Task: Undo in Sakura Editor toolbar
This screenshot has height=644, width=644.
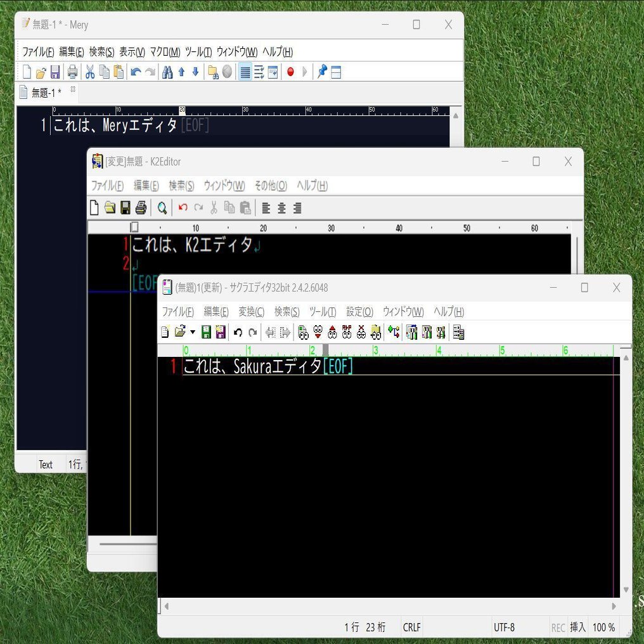Action: [238, 332]
